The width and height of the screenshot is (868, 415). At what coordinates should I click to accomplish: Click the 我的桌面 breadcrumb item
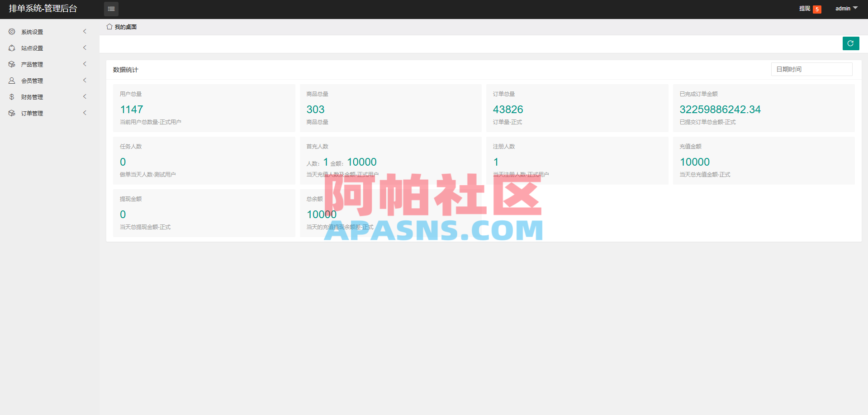pyautogui.click(x=126, y=27)
